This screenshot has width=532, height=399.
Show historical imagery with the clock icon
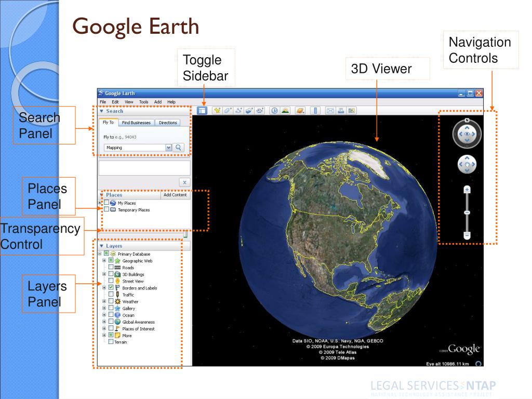tap(274, 111)
